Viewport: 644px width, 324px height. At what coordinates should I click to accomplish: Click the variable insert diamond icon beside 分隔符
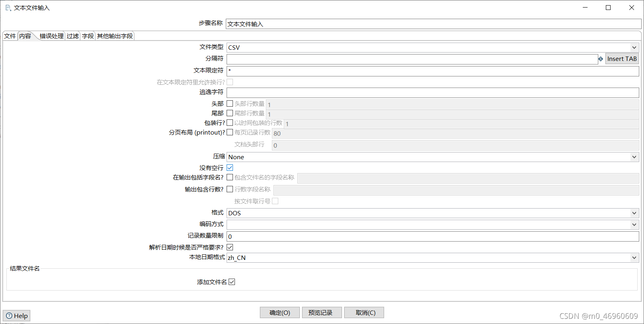(x=601, y=59)
